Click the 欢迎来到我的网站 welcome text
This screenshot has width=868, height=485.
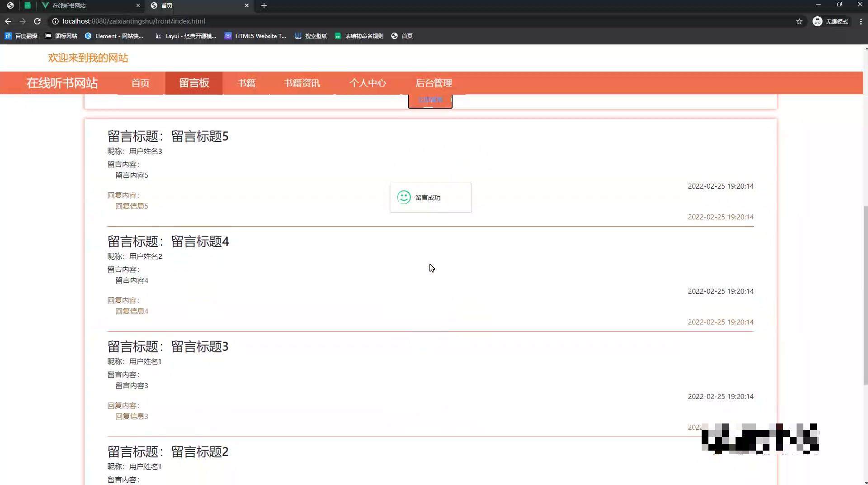(88, 58)
